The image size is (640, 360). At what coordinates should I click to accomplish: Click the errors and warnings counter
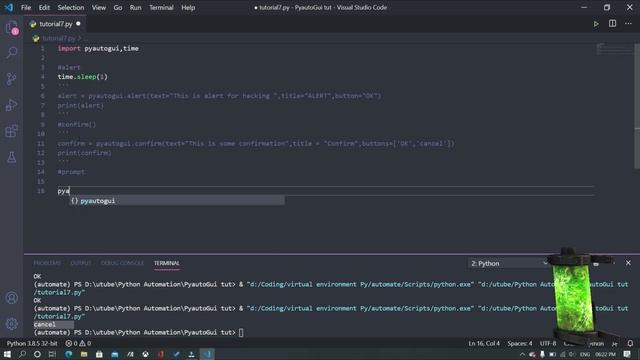78,343
